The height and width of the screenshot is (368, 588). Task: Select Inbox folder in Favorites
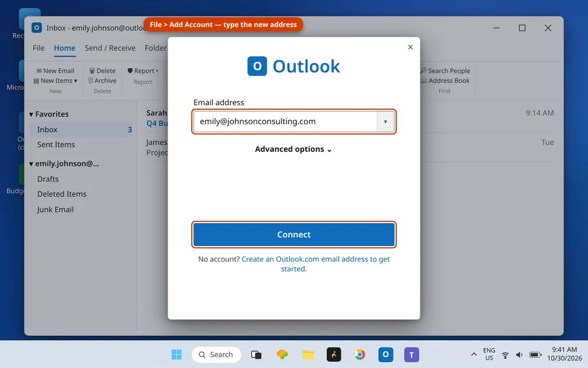(80, 129)
